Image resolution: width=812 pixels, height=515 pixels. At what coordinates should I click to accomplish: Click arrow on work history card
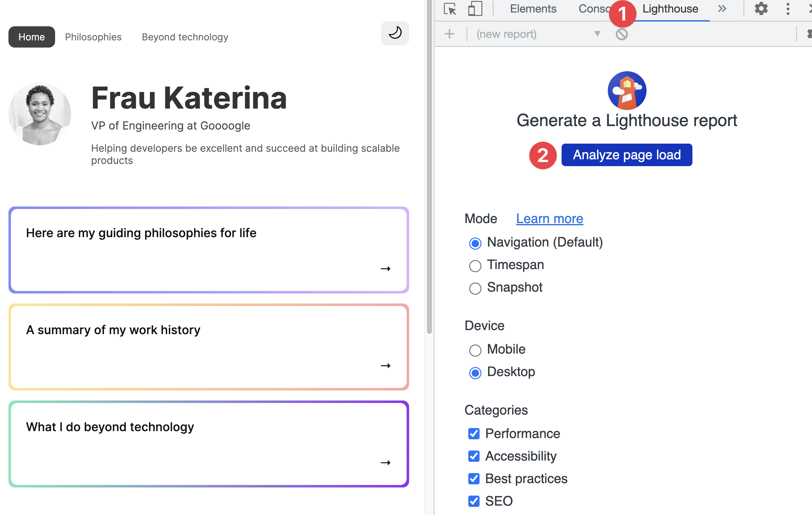(x=385, y=366)
